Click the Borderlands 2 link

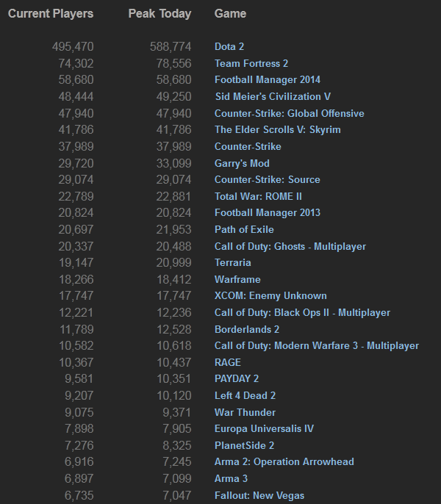[x=246, y=329]
